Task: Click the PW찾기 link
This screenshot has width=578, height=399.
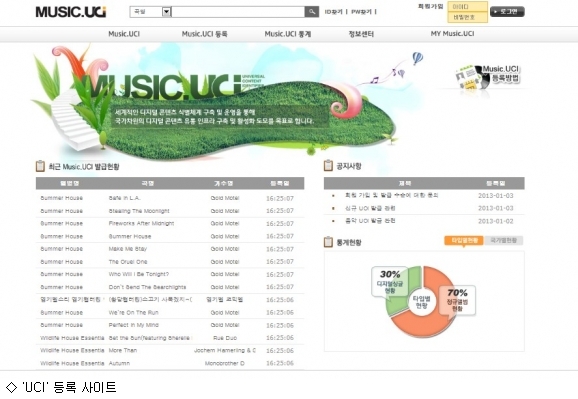Action: (361, 12)
